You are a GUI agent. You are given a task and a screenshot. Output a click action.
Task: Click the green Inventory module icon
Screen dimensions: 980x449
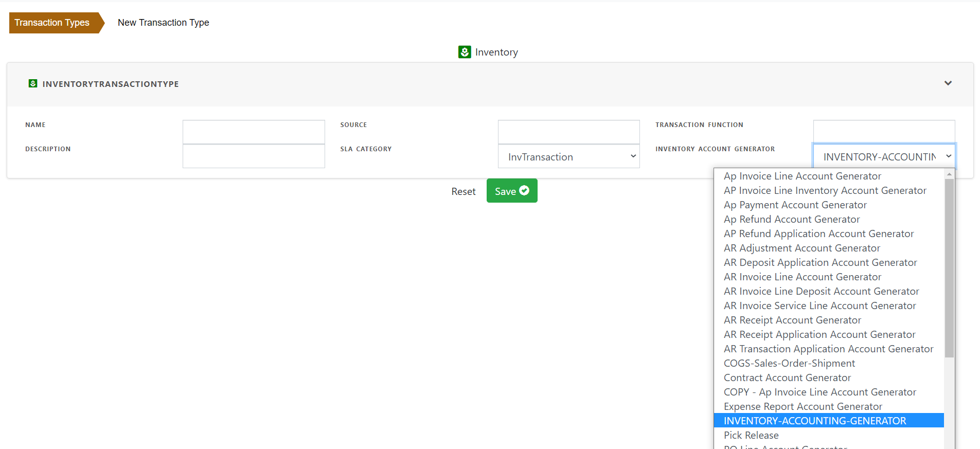[465, 52]
